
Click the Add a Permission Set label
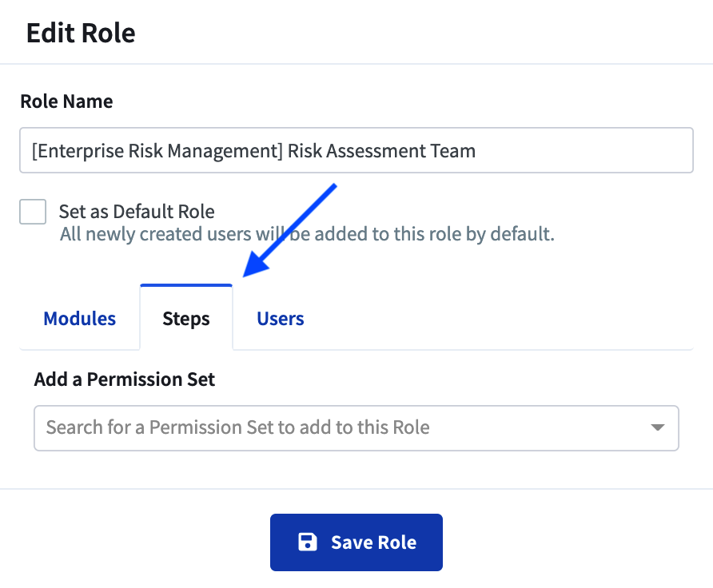click(x=124, y=379)
